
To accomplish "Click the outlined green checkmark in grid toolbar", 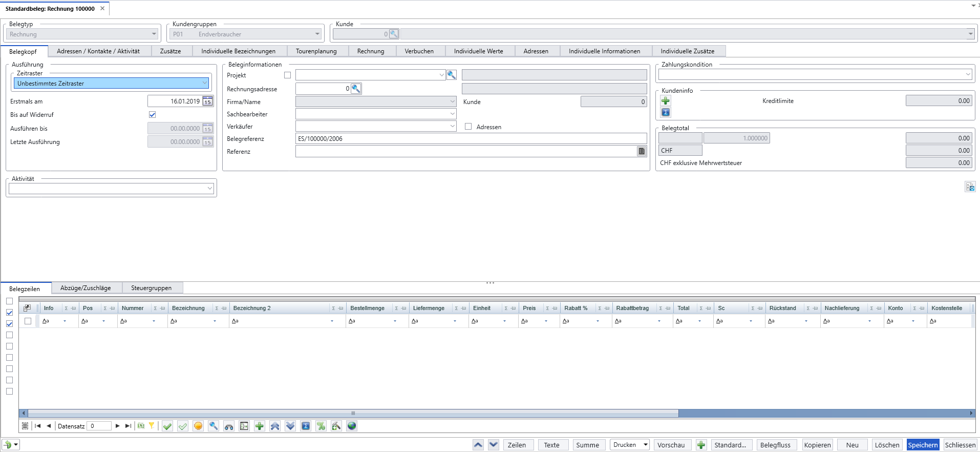I will pos(183,426).
